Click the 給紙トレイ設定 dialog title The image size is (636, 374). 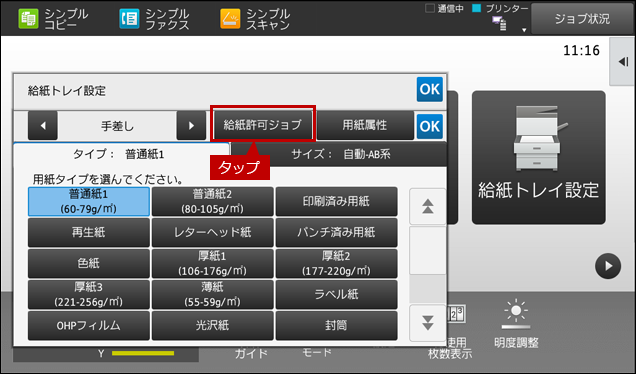(67, 90)
